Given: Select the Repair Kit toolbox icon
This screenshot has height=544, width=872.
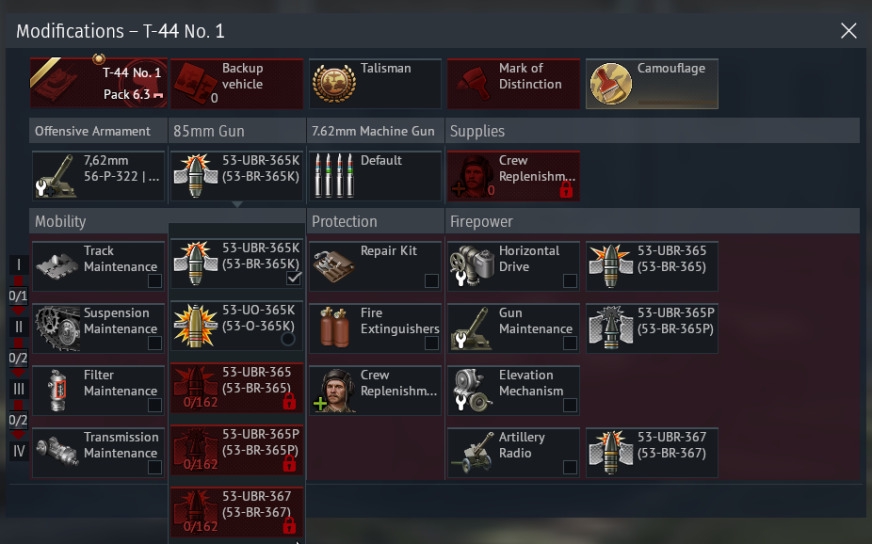Looking at the screenshot, I should pyautogui.click(x=334, y=265).
